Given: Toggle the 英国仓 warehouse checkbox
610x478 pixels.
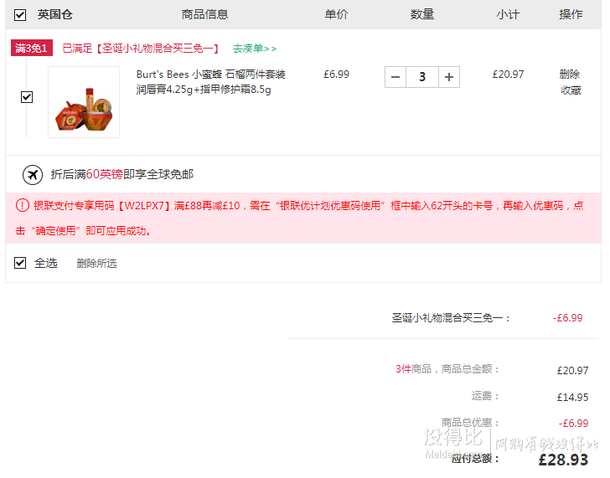Looking at the screenshot, I should coord(20,15).
